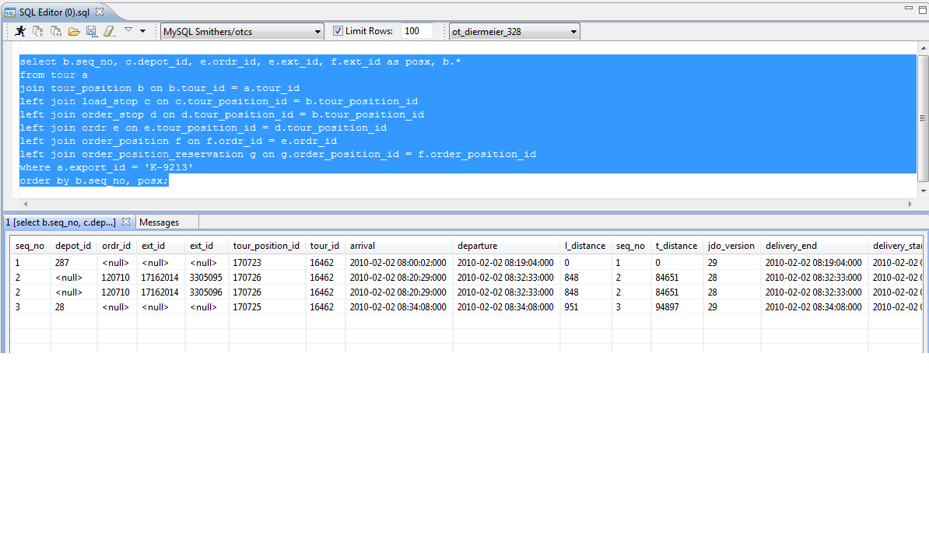The width and height of the screenshot is (929, 560).
Task: Click the SQL line "order by b.seq_no, posx;"
Action: (x=94, y=180)
